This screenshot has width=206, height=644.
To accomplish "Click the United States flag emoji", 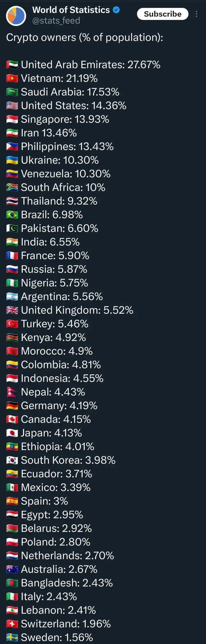I will click(x=12, y=106).
